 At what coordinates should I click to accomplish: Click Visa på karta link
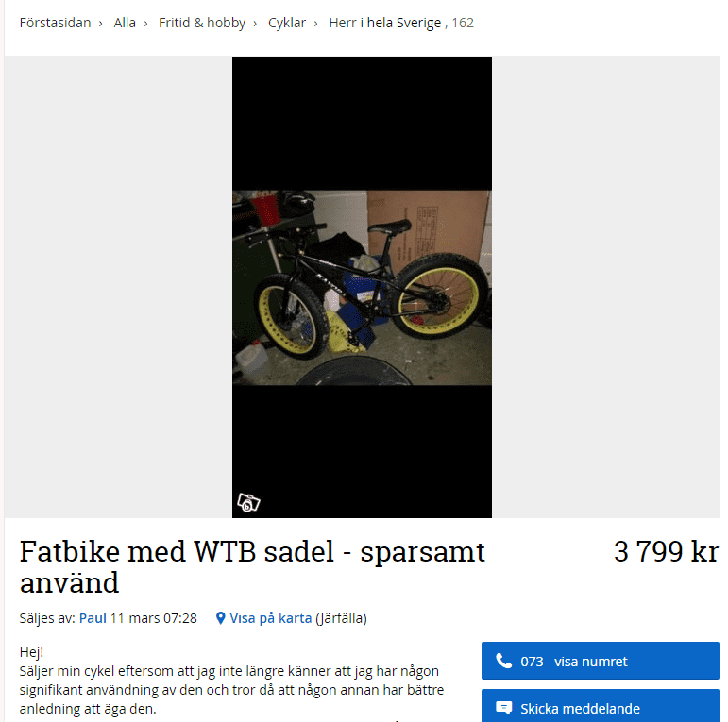[x=271, y=618]
